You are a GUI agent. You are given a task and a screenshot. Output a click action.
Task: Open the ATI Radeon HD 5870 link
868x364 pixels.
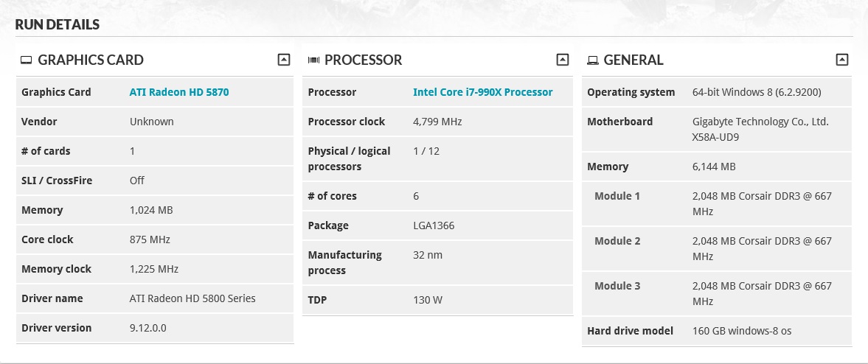coord(179,92)
